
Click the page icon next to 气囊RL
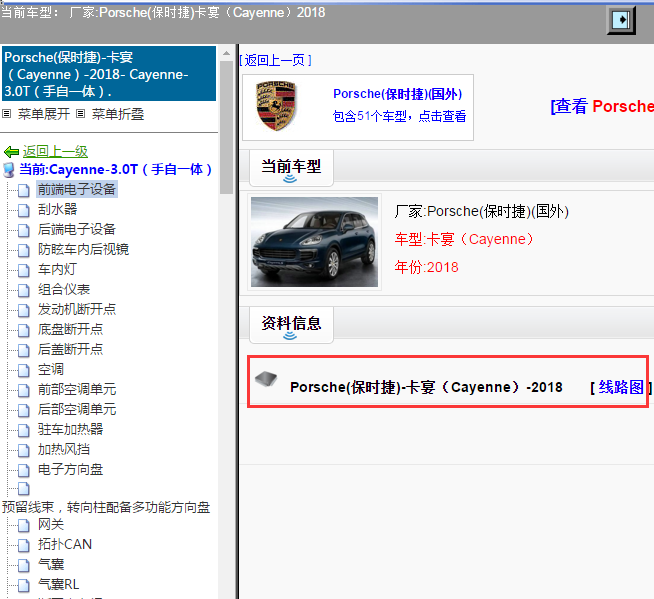[x=24, y=585]
